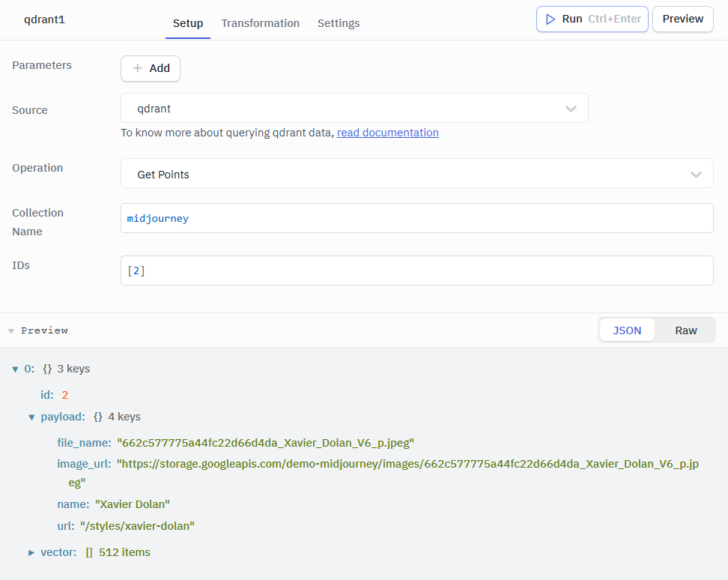The height and width of the screenshot is (580, 728).
Task: Select the Raw preview view
Action: click(x=686, y=330)
